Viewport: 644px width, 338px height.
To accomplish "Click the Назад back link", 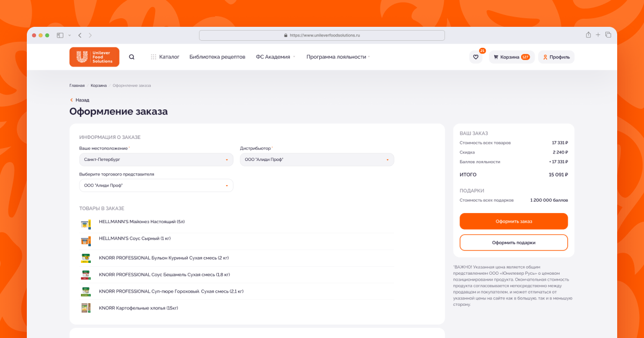I will [x=79, y=100].
